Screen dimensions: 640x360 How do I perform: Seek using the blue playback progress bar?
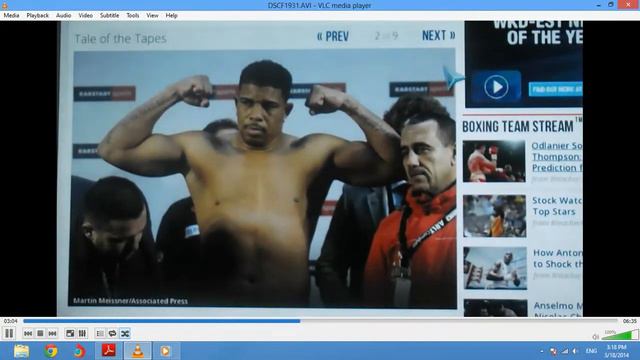[320, 321]
